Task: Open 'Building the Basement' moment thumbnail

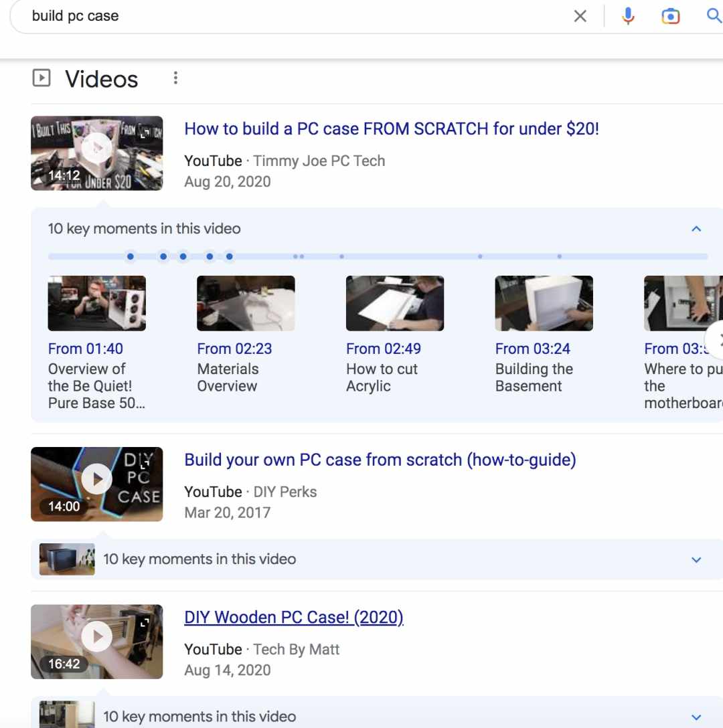Action: coord(544,303)
